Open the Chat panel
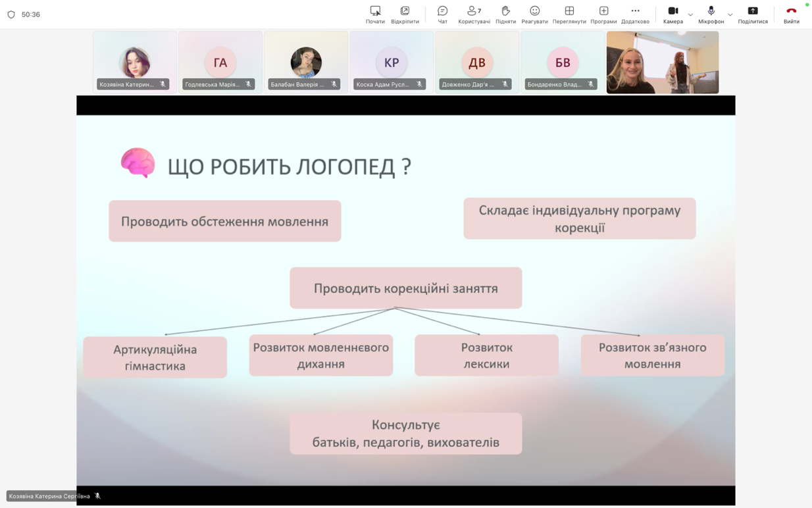This screenshot has height=508, width=812. 442,14
